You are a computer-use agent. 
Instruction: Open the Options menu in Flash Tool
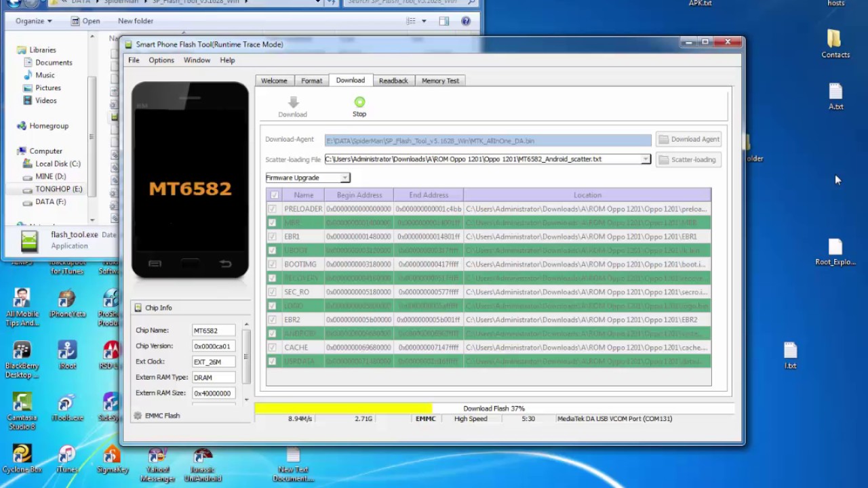pyautogui.click(x=161, y=60)
